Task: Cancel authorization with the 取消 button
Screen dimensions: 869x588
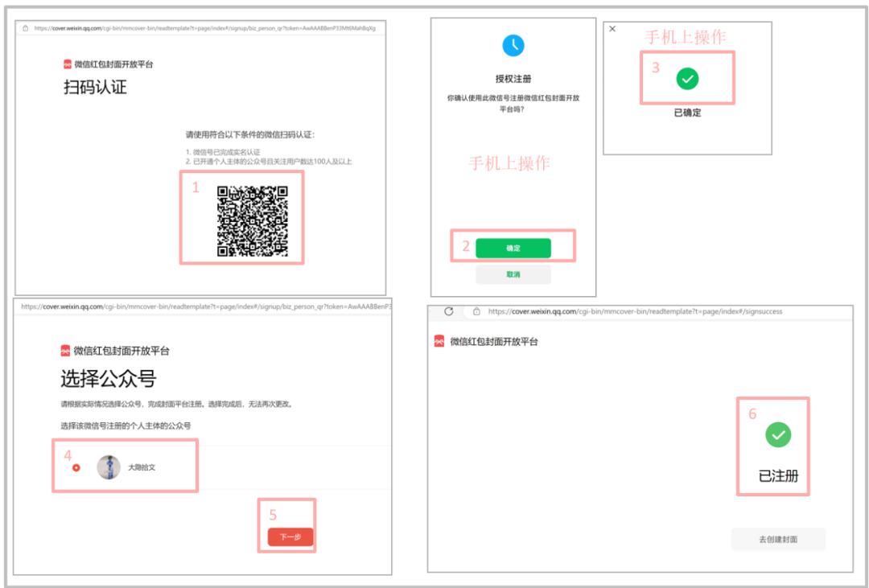Action: point(513,274)
